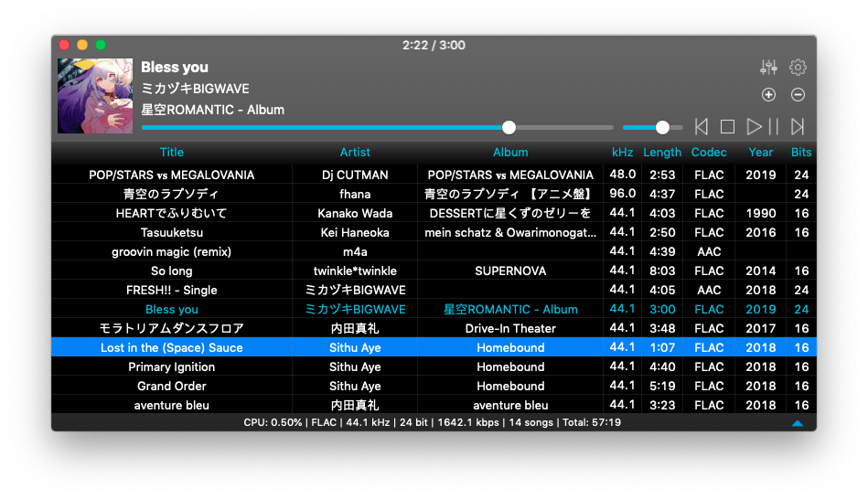Click the status bar info text
Viewport: 868px width, 499px height.
[x=432, y=422]
